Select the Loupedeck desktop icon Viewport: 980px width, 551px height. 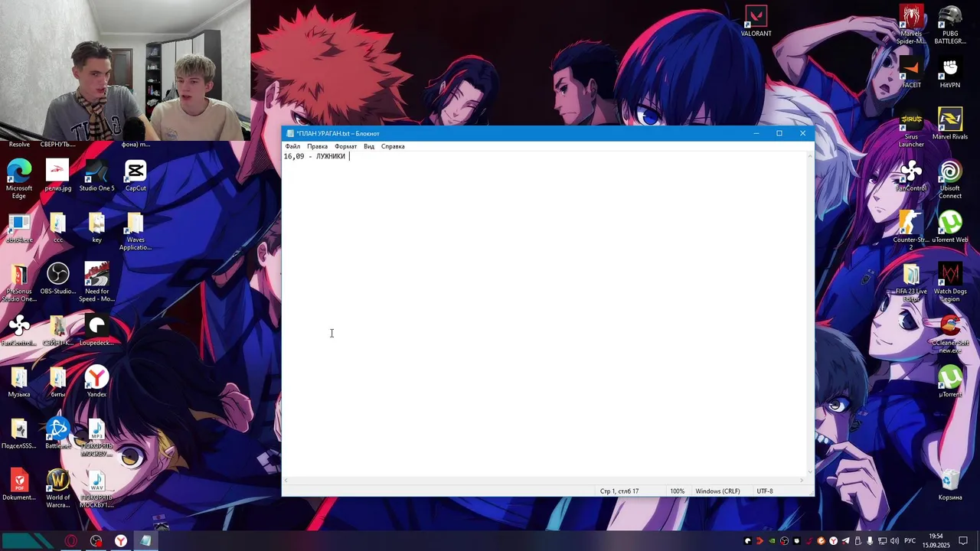[x=96, y=330]
